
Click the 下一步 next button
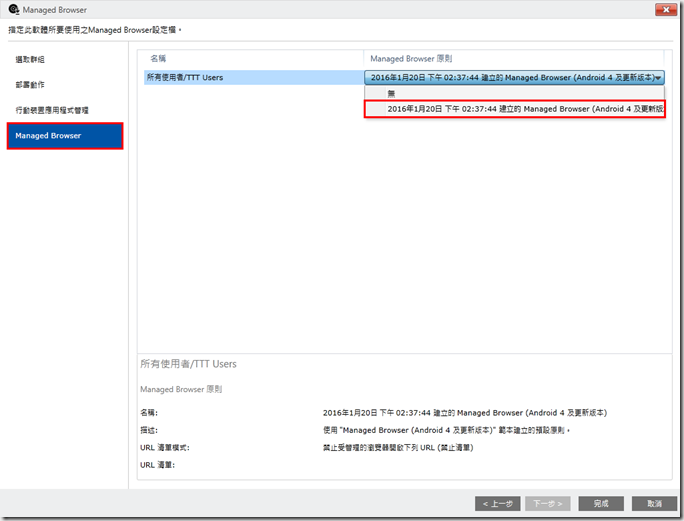pos(548,503)
